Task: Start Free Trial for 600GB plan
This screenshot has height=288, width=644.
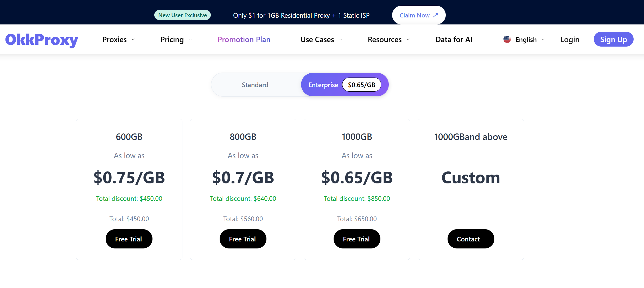Action: 129,239
